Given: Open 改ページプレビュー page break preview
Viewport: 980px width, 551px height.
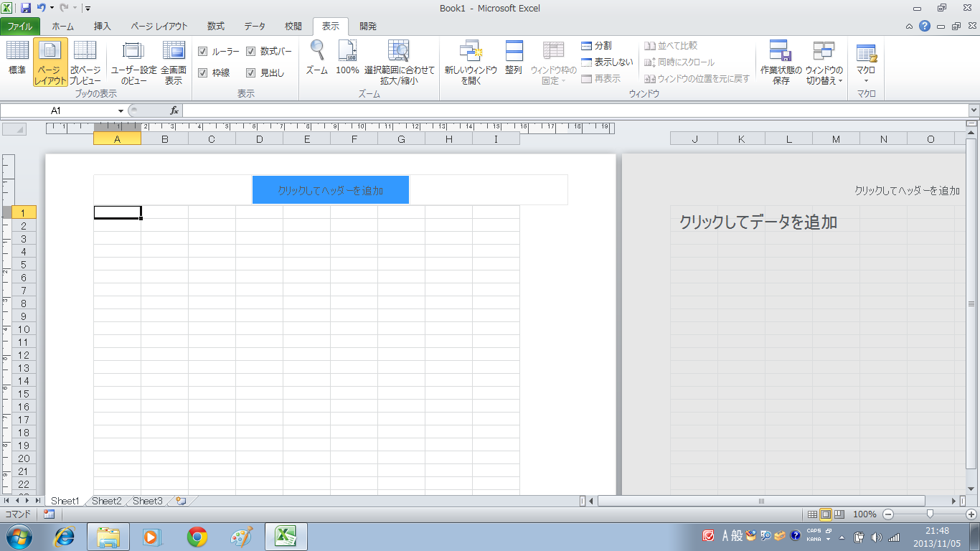Looking at the screenshot, I should (85, 62).
